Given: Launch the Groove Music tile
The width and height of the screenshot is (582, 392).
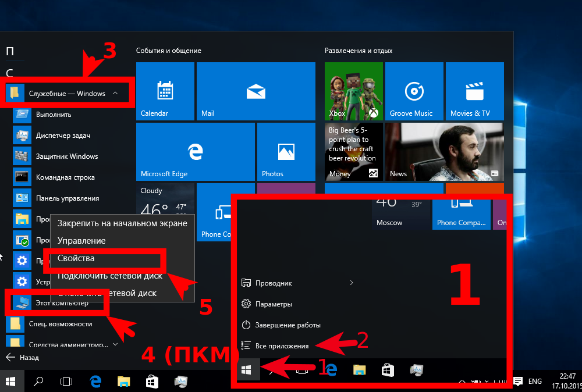Looking at the screenshot, I should point(414,91).
